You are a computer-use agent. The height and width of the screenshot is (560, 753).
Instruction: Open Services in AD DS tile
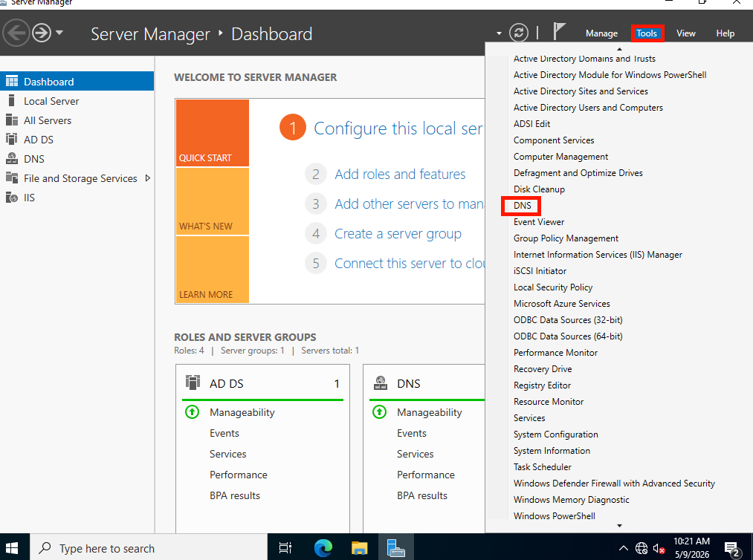227,454
